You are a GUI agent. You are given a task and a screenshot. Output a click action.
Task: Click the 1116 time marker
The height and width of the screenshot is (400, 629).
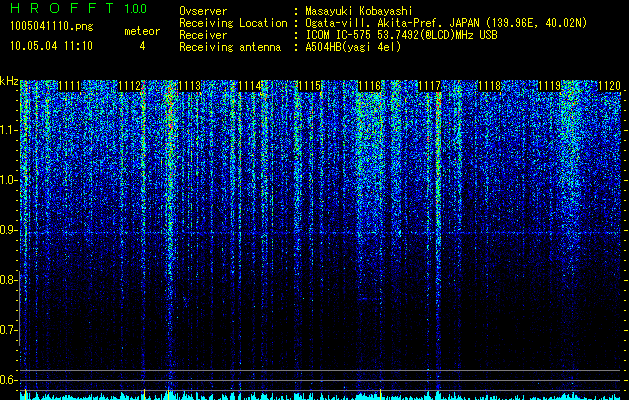[x=369, y=86]
